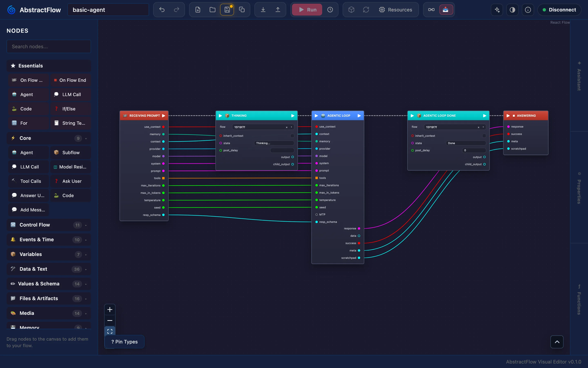588x368 pixels.
Task: Open the Functions side tab
Action: coord(579,299)
